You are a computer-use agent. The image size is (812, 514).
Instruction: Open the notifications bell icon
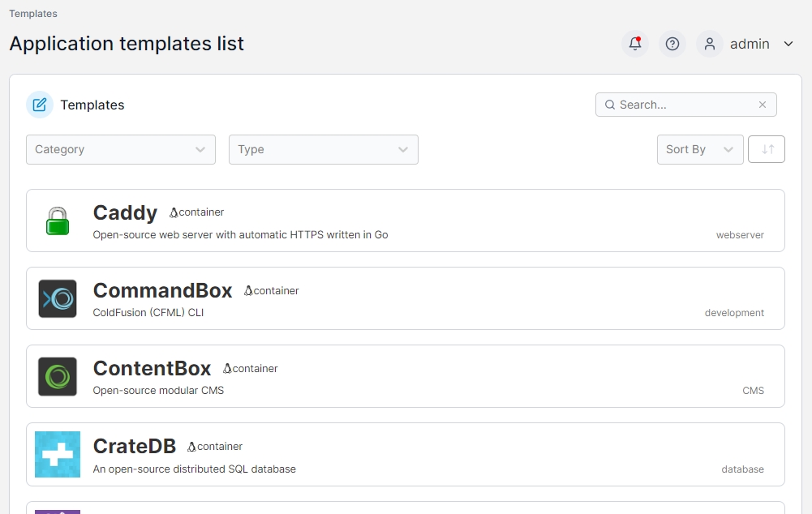[635, 44]
